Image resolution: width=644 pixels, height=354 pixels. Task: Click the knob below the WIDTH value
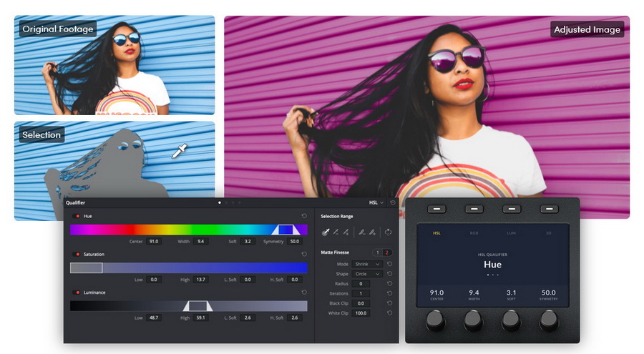pos(473,320)
